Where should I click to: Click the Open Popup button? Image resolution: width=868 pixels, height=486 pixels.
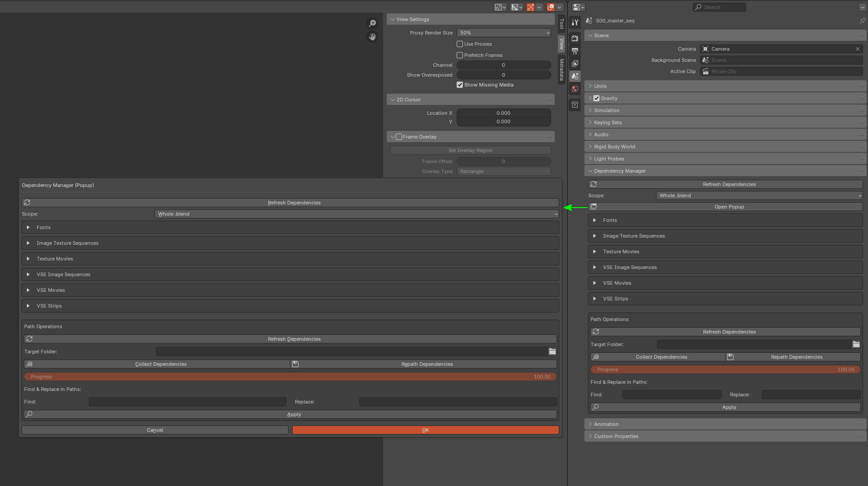coord(725,207)
